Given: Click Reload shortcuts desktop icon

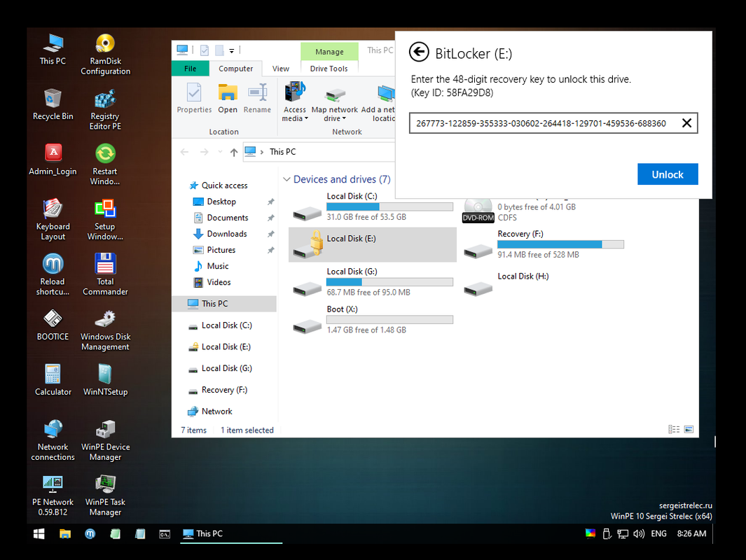Looking at the screenshot, I should (53, 275).
